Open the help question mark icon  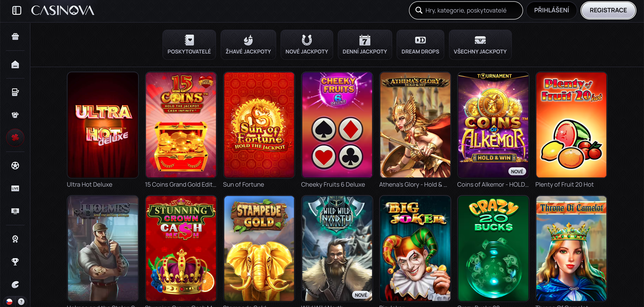click(21, 301)
